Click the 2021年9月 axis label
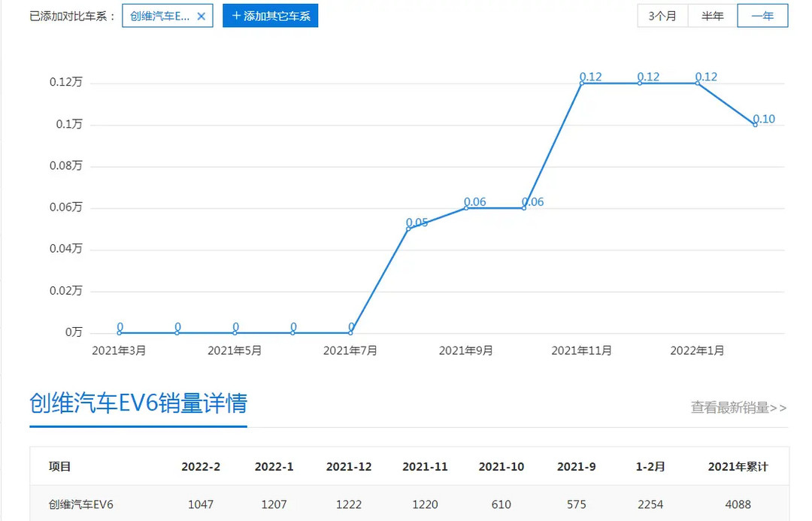The image size is (812, 521). tap(465, 350)
